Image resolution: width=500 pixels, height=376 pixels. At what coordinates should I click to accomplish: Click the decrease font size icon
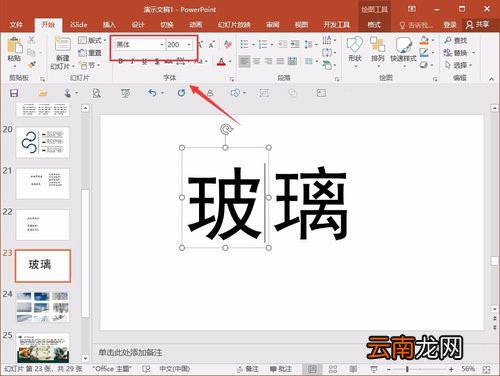click(211, 45)
